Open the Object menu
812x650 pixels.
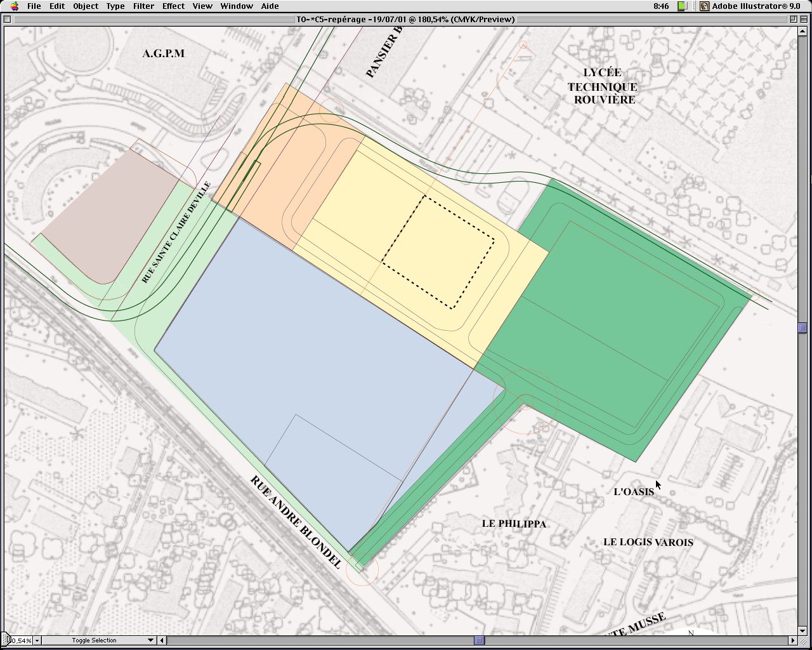point(86,6)
